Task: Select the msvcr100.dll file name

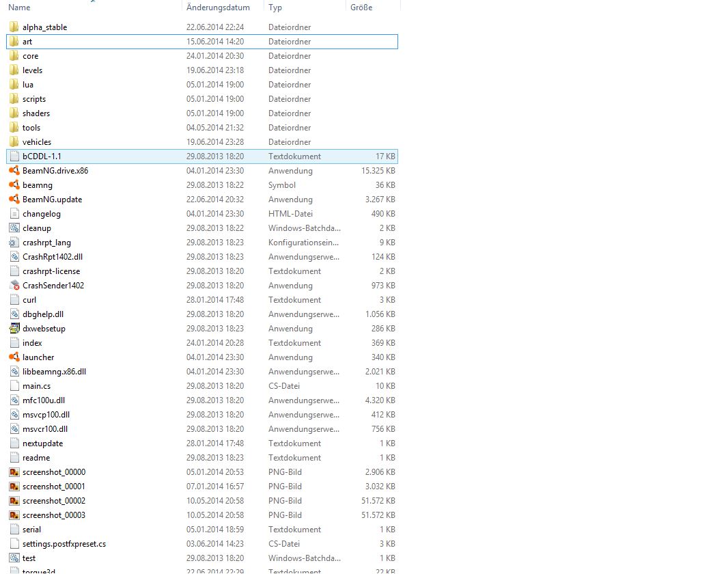Action: pos(45,429)
